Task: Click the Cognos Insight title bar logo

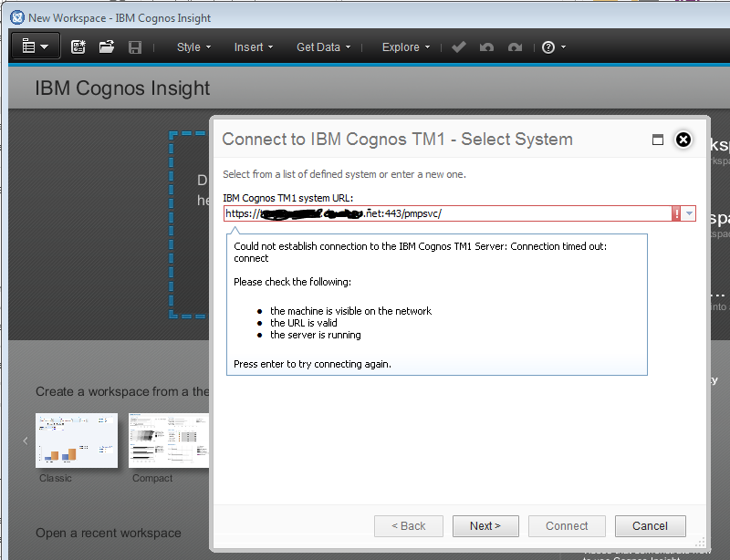Action: (x=17, y=17)
